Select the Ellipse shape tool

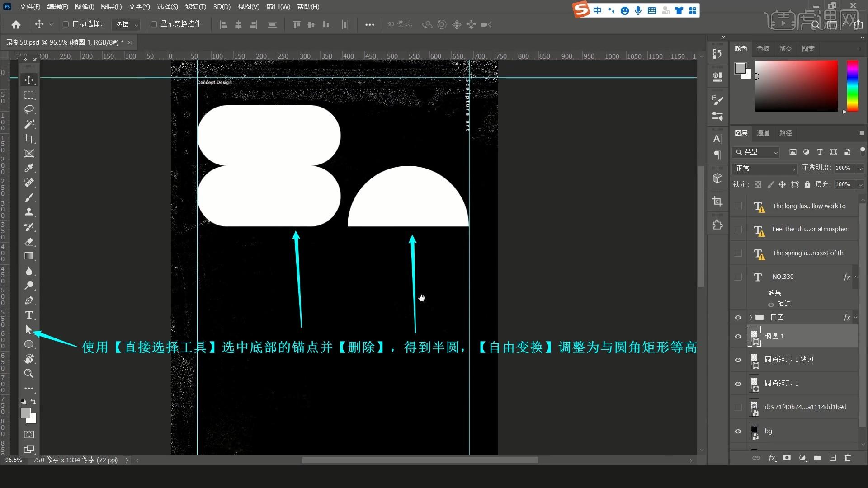tap(29, 344)
